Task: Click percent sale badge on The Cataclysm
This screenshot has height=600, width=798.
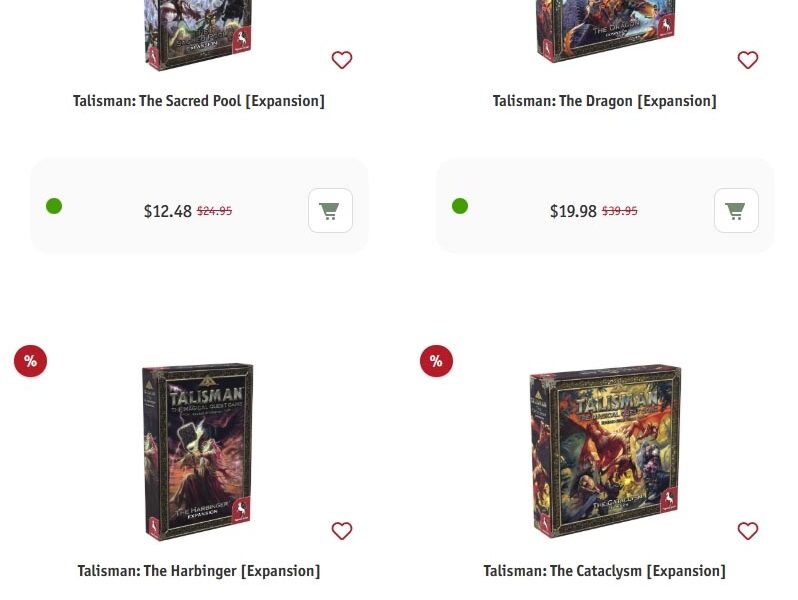Action: 436,361
